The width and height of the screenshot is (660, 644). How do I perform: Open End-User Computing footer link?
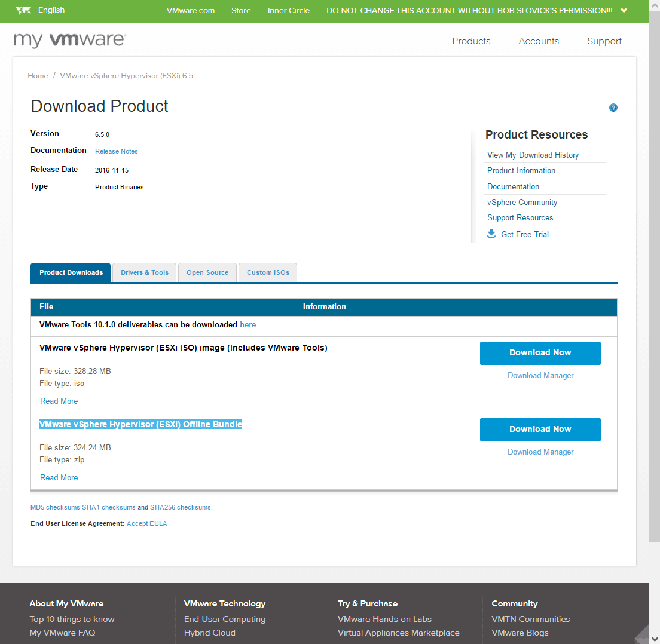(x=225, y=619)
